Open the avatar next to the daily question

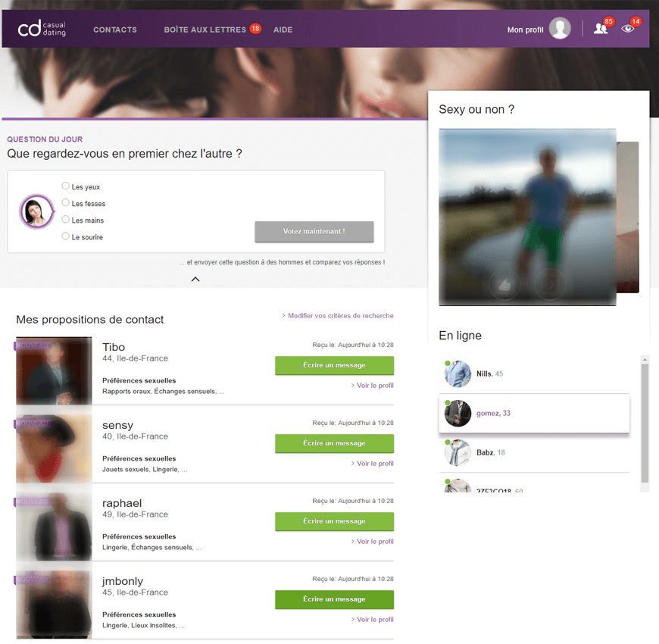click(36, 211)
